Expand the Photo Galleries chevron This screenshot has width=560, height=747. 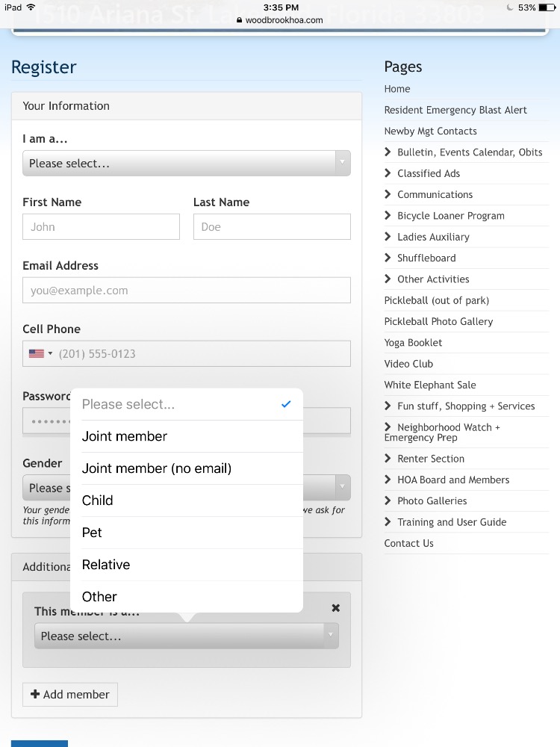pyautogui.click(x=388, y=500)
